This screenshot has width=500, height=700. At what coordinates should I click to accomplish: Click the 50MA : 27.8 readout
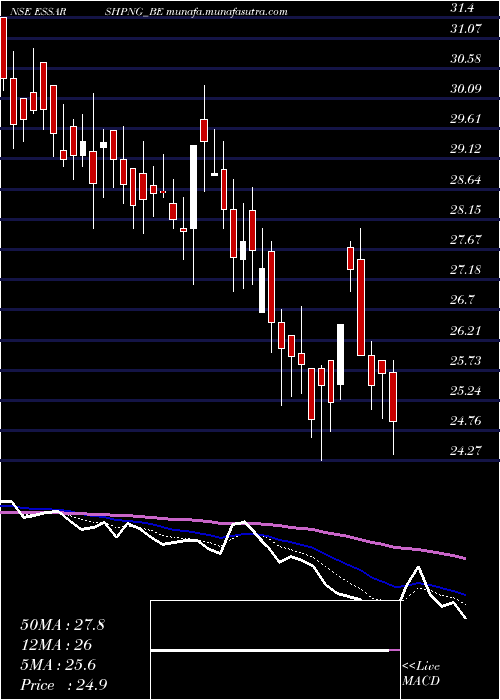(x=62, y=625)
